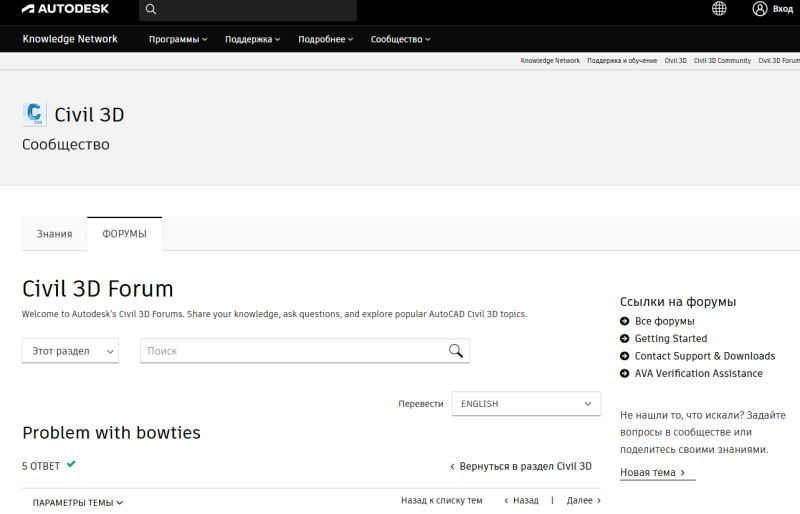This screenshot has height=514, width=800.
Task: Click the magnifier icon in top search bar
Action: click(x=151, y=9)
